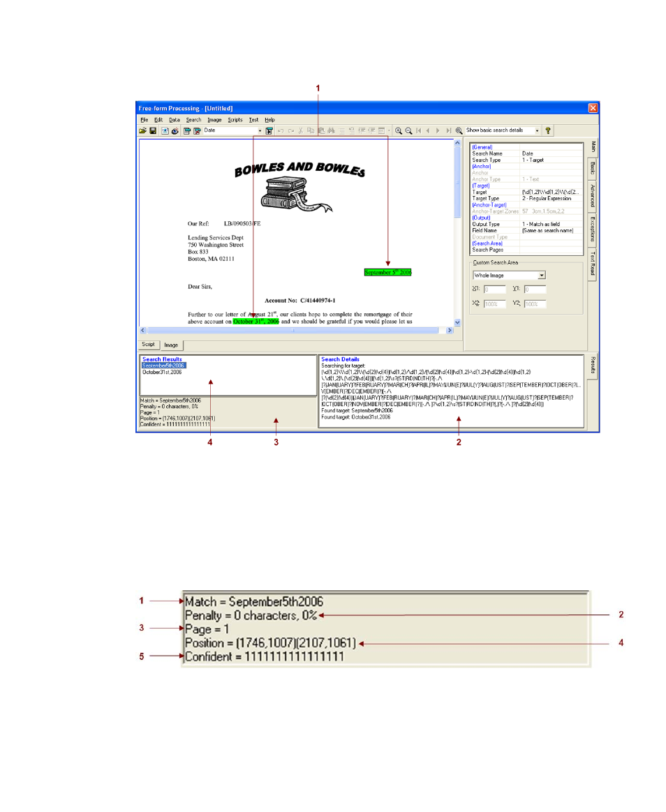Select the Results vertical tab
This screenshot has height=812, width=666.
click(x=593, y=366)
